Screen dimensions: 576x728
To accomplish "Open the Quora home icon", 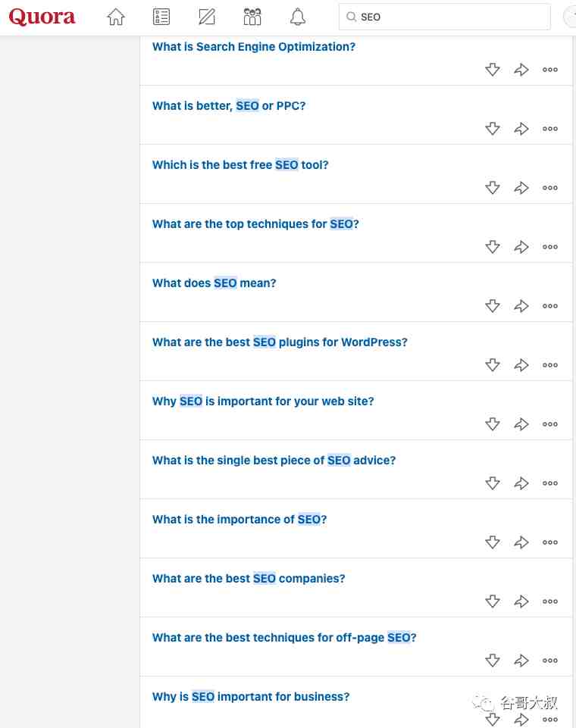I will [116, 17].
